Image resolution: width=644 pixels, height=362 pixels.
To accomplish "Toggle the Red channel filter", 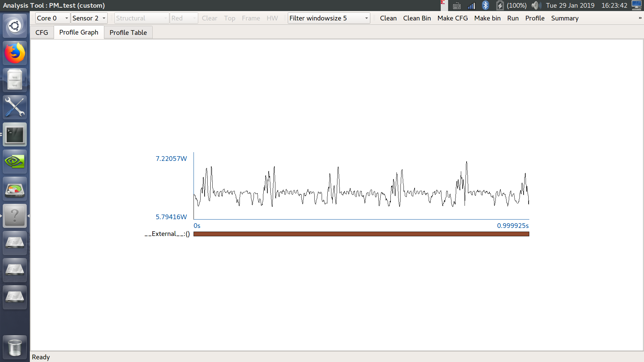I will click(183, 18).
